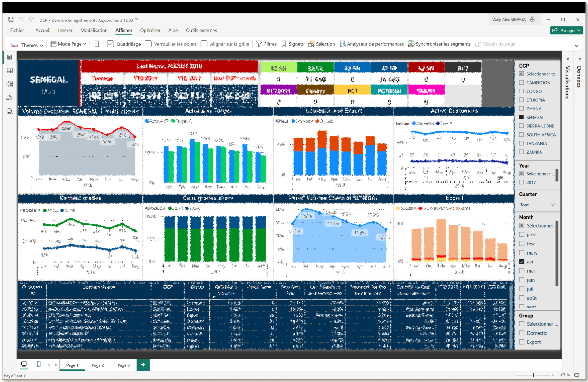Open Quarter slicer dropdown showing Tout
This screenshot has width=588, height=382.
pyautogui.click(x=538, y=205)
